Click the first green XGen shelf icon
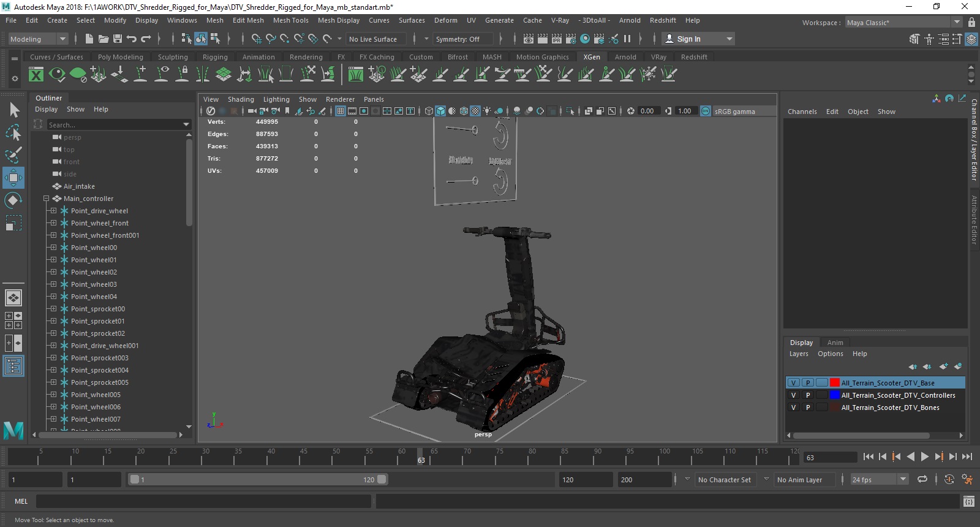Screen dimensions: 980x527 click(x=36, y=75)
